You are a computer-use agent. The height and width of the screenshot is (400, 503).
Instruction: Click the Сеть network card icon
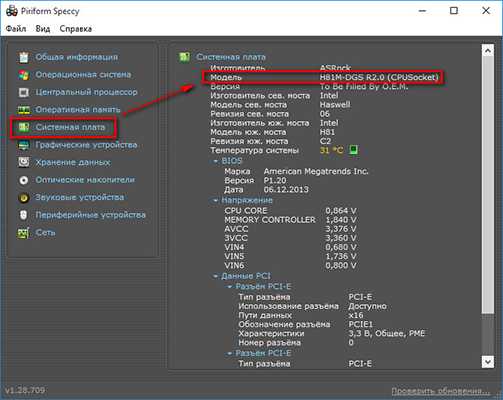24,233
